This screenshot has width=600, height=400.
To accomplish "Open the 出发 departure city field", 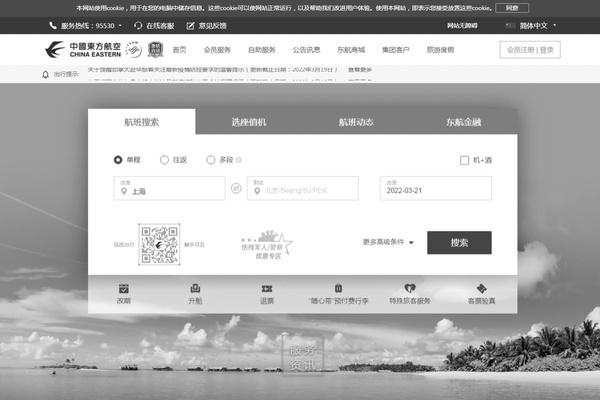I will click(168, 189).
